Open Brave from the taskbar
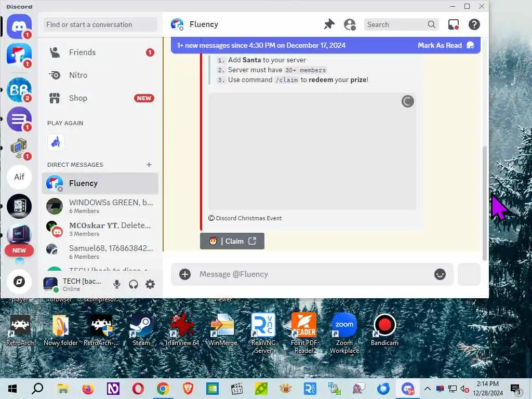This screenshot has width=532, height=399. pyautogui.click(x=188, y=389)
